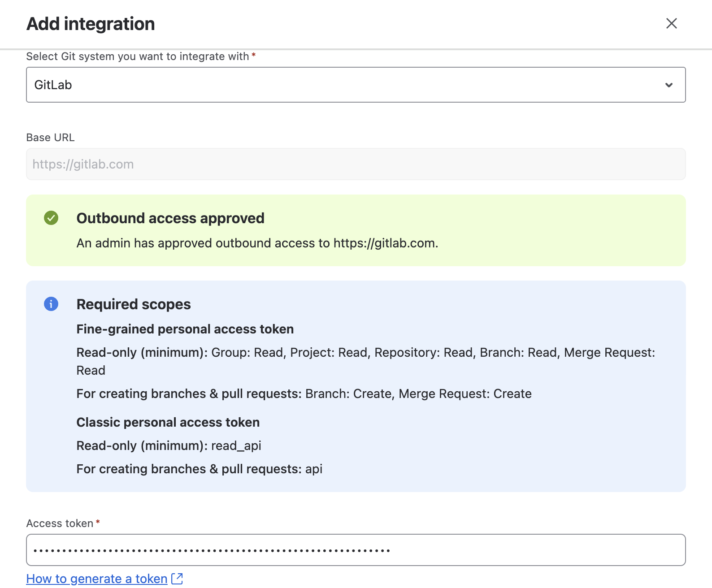Screen dimensions: 712x588
Task: Click the dropdown chevron arrow
Action: coord(669,85)
